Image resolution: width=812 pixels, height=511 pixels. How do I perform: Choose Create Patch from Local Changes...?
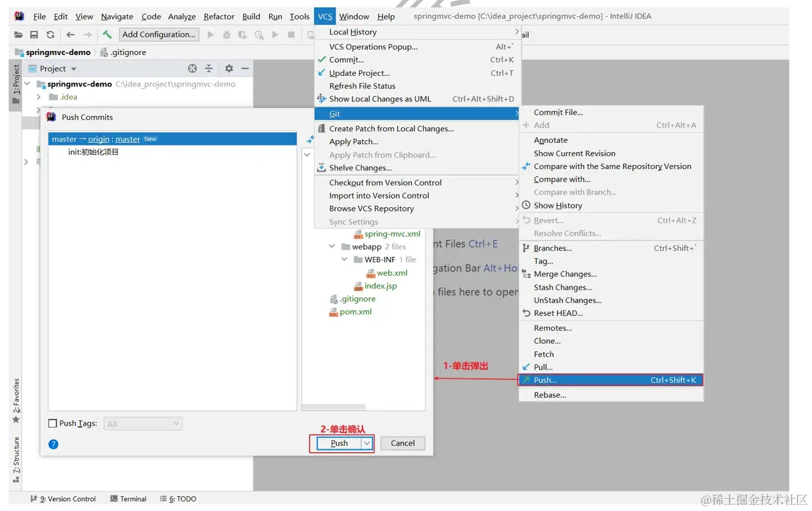(x=417, y=129)
